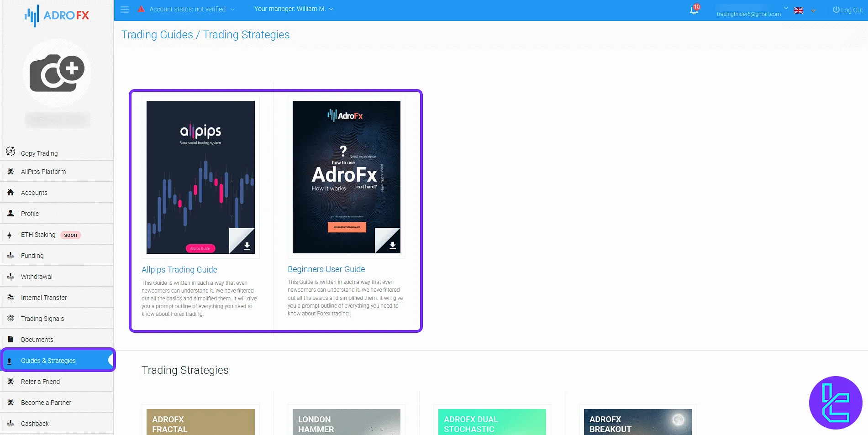Image resolution: width=868 pixels, height=435 pixels.
Task: Click the Profile menu label
Action: point(30,214)
